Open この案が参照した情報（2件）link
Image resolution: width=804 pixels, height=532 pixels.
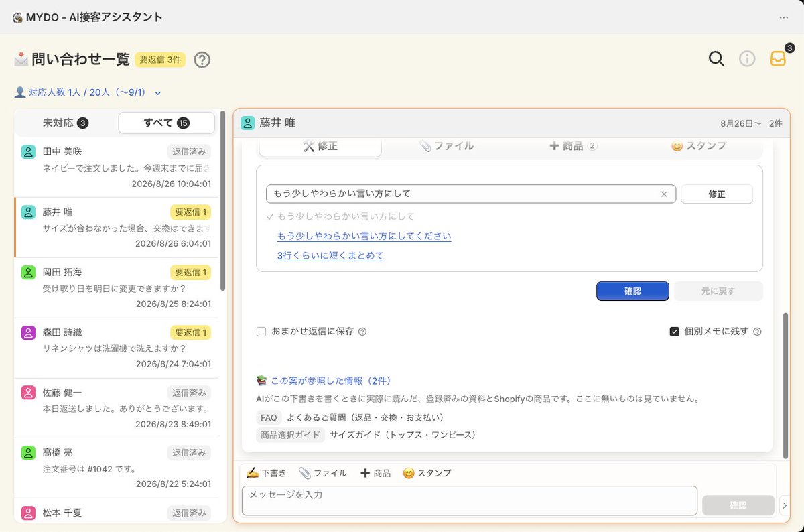(324, 381)
